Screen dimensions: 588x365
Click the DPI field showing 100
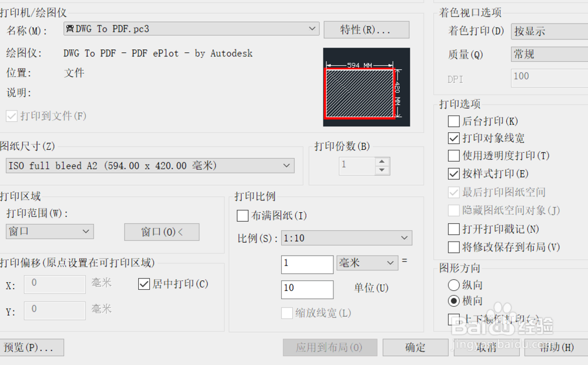point(549,78)
